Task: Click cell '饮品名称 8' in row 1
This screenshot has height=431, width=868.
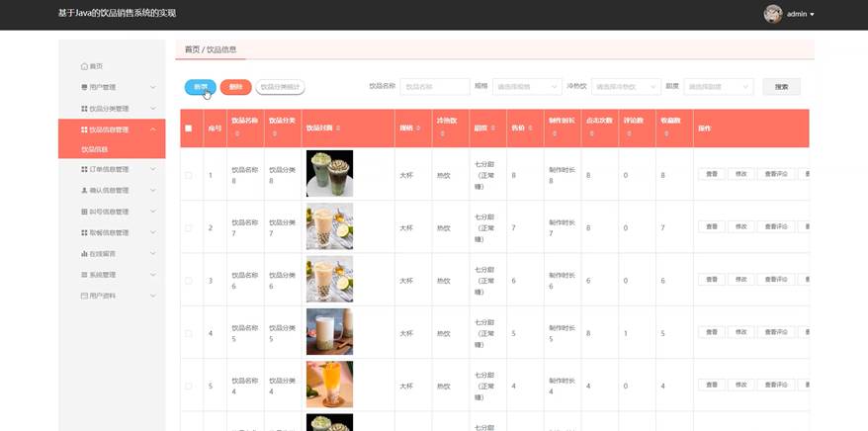Action: tap(244, 175)
